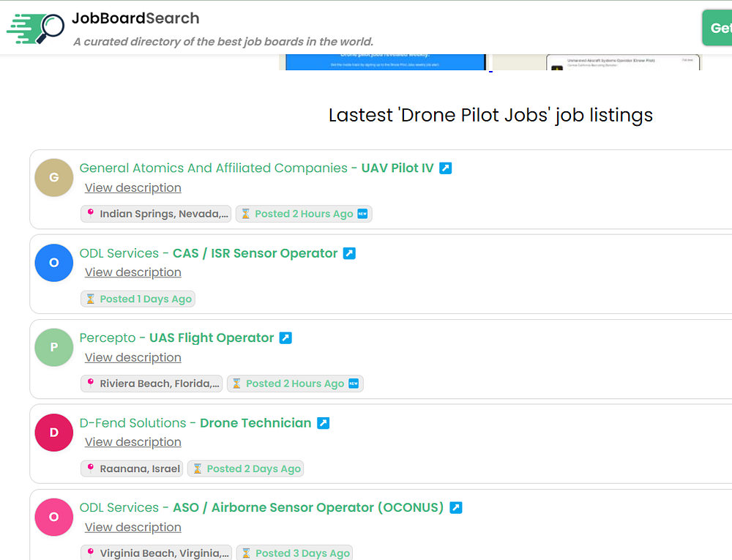732x560 pixels.
Task: Click the 'Posted 1 Days Ago' tag
Action: [138, 299]
